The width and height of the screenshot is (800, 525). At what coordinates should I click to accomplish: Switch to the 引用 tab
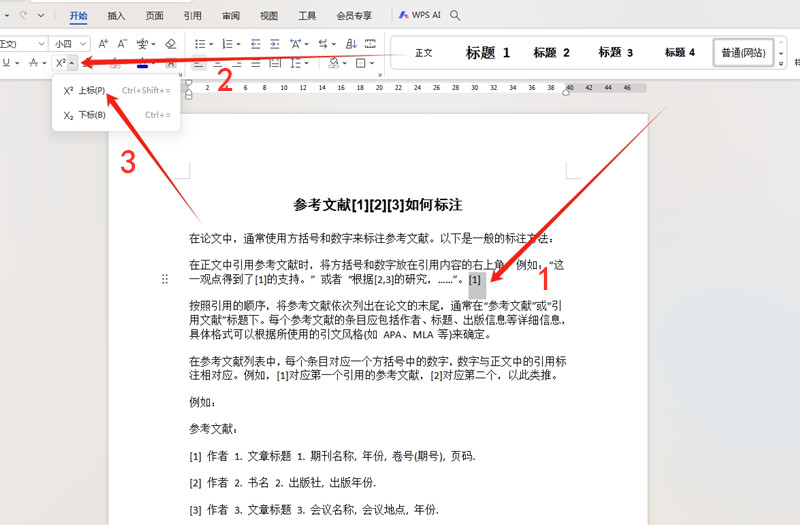(x=192, y=16)
